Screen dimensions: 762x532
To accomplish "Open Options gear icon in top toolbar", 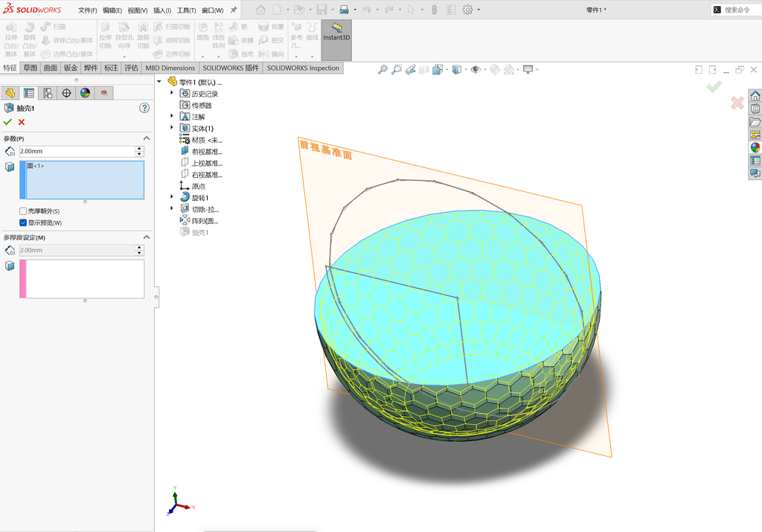I will 467,9.
